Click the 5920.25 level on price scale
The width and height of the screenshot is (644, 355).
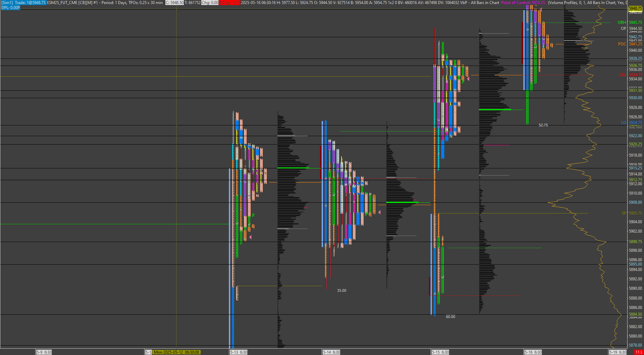(635, 144)
